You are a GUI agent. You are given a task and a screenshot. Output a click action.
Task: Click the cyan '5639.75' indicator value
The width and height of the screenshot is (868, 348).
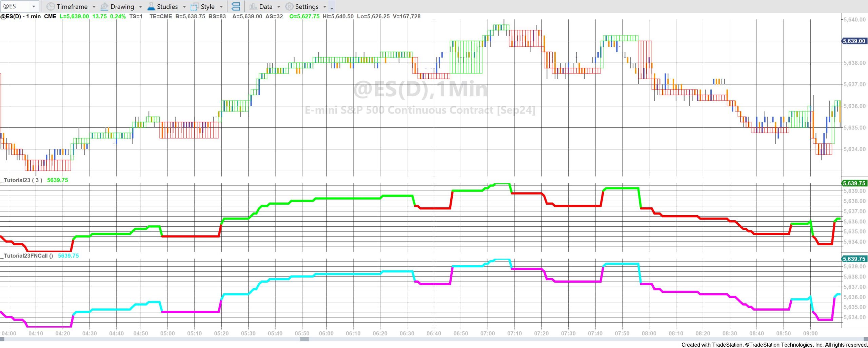pyautogui.click(x=68, y=256)
